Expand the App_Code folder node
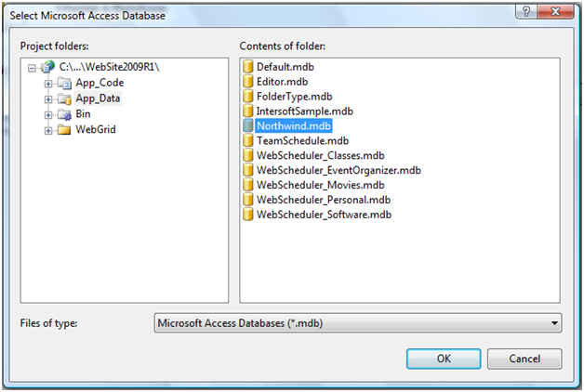Image resolution: width=584 pixels, height=392 pixels. click(x=48, y=84)
